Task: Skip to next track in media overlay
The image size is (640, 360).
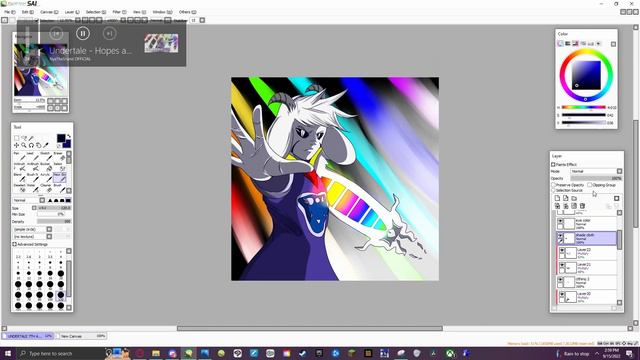Action: [x=109, y=33]
